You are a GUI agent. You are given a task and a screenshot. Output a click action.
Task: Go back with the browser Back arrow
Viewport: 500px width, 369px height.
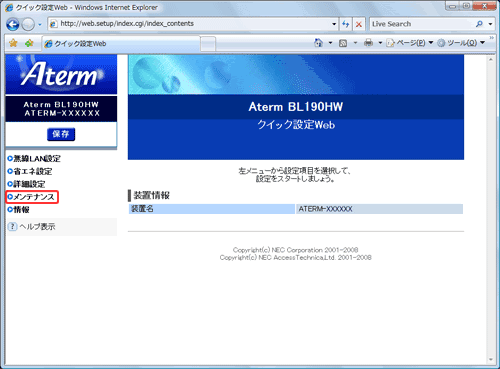click(x=13, y=24)
